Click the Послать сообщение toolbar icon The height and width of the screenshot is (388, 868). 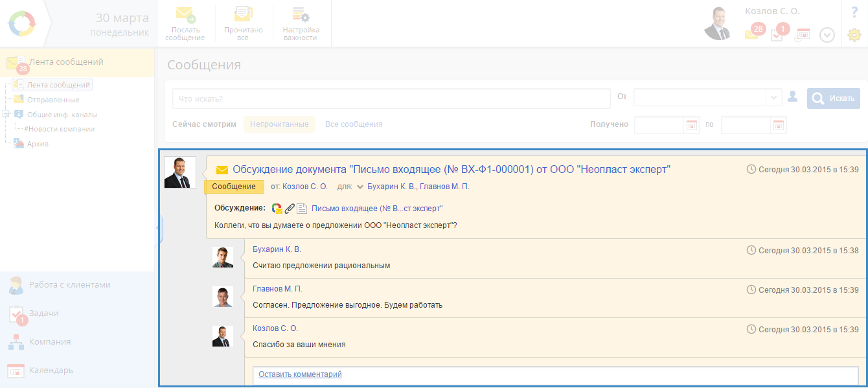coord(185,23)
